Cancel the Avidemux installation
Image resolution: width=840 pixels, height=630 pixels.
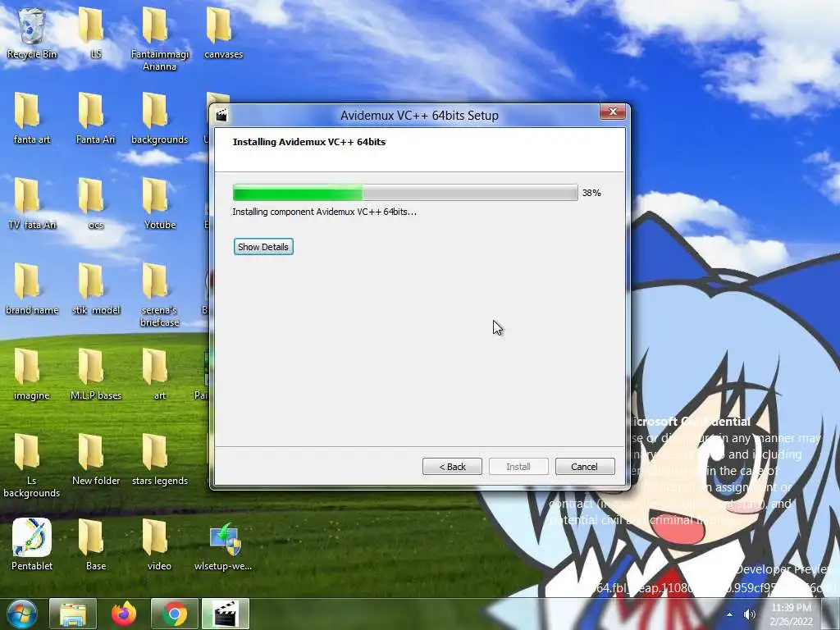click(x=584, y=467)
